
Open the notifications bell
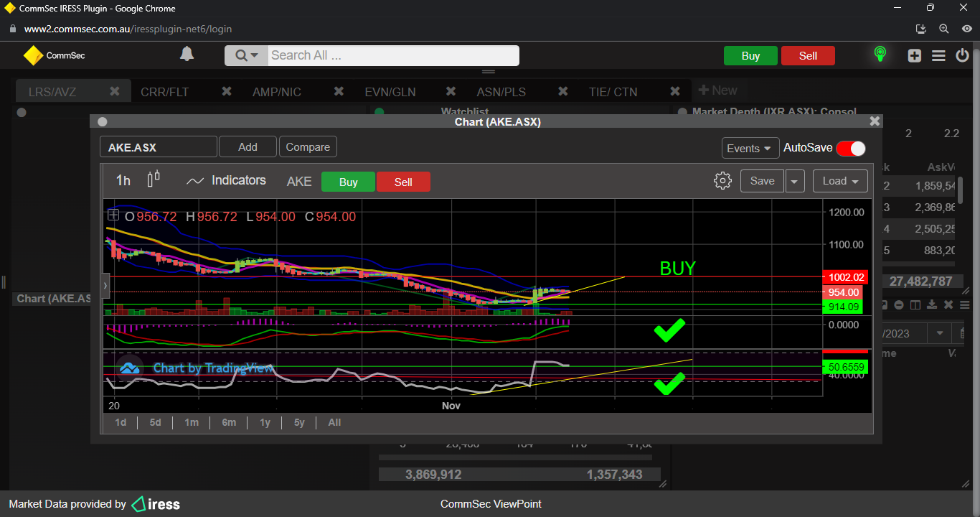tap(187, 55)
